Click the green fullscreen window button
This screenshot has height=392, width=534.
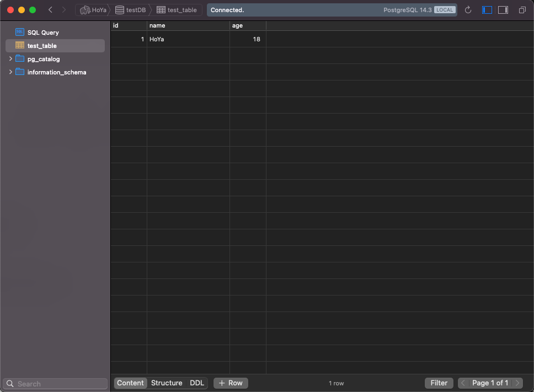[x=33, y=10]
